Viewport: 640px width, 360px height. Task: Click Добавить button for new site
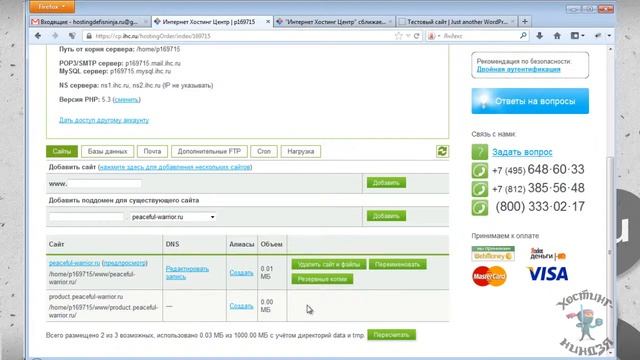click(x=386, y=183)
